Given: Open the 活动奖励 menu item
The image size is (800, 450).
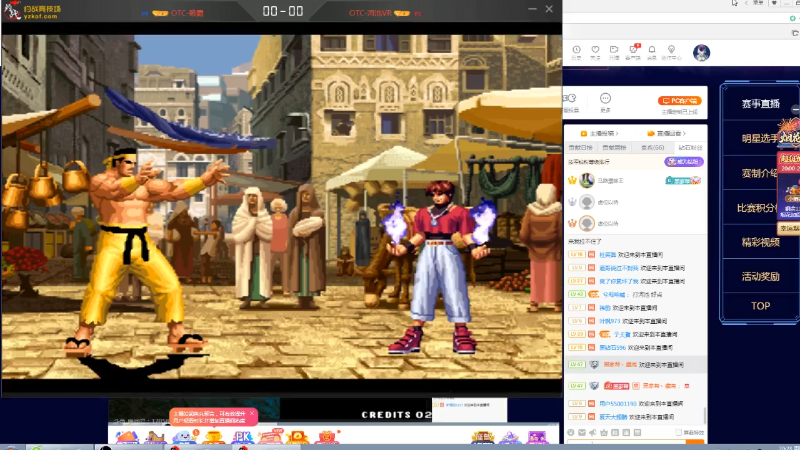Looking at the screenshot, I should (760, 276).
